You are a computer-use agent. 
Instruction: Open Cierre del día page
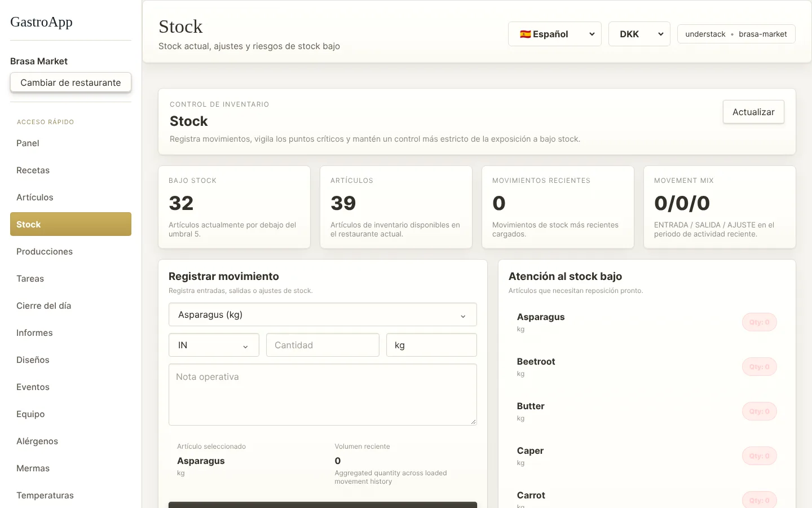70,306
